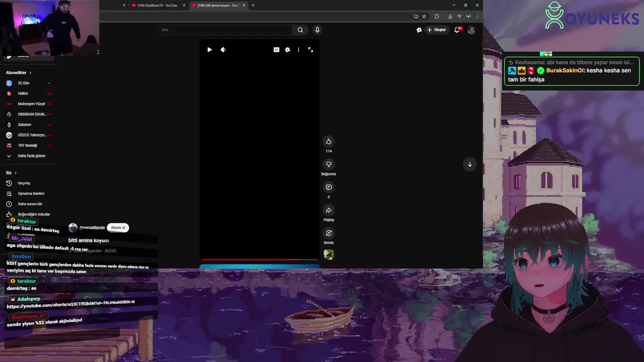Open the YouTube account avatar menu
644x362 pixels.
[471, 30]
